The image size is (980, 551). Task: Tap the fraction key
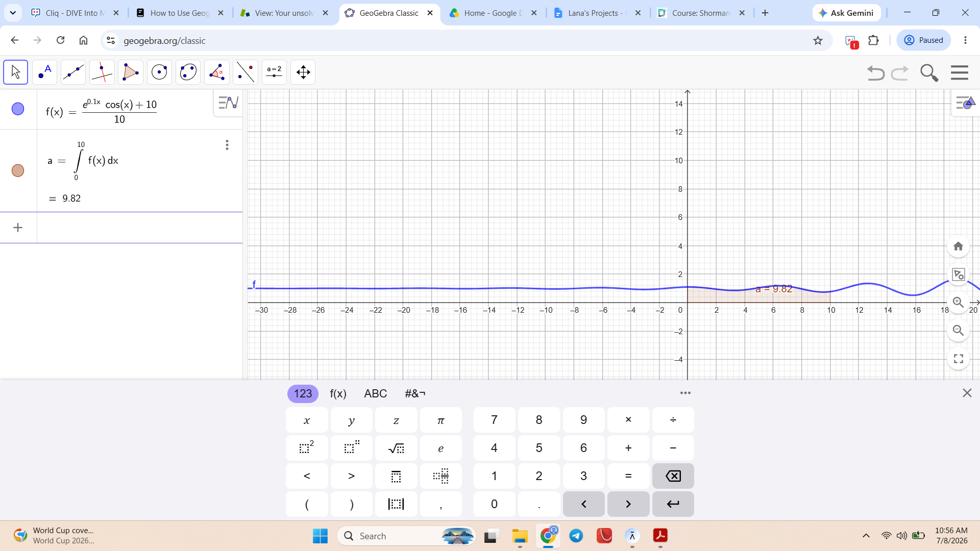(x=441, y=476)
